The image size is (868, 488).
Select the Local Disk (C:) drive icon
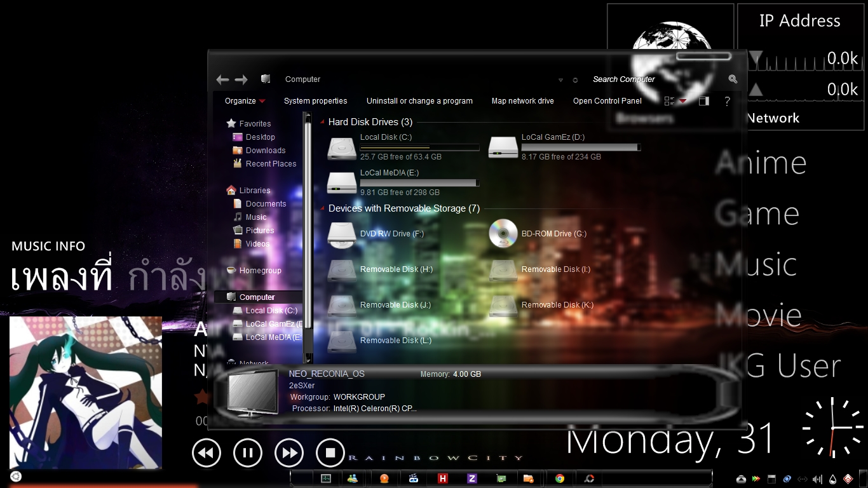(342, 147)
